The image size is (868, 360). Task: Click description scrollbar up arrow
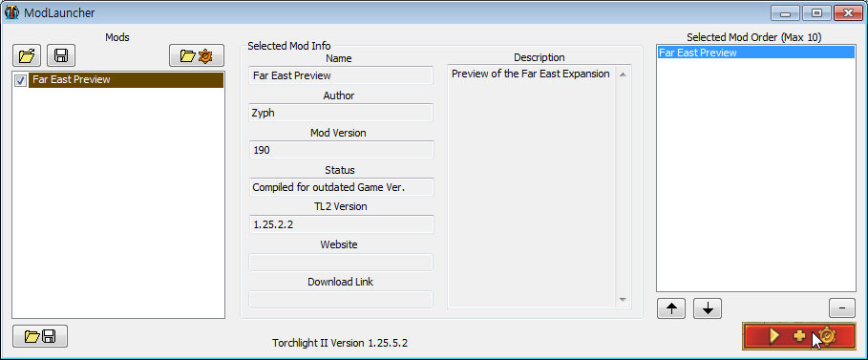tap(623, 74)
